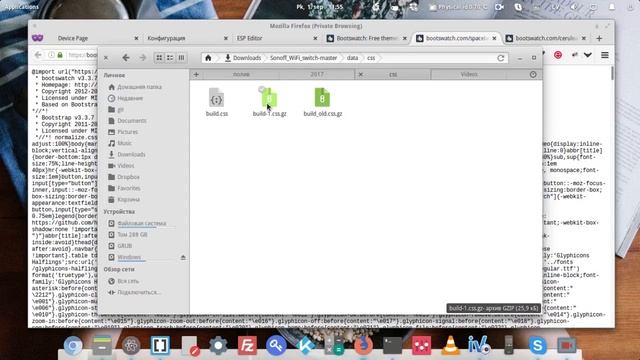Click Firefox page vertical scrollbar

point(612,73)
